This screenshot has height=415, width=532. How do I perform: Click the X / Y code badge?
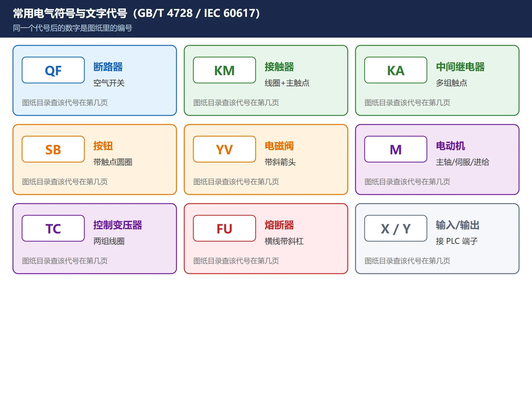(396, 228)
